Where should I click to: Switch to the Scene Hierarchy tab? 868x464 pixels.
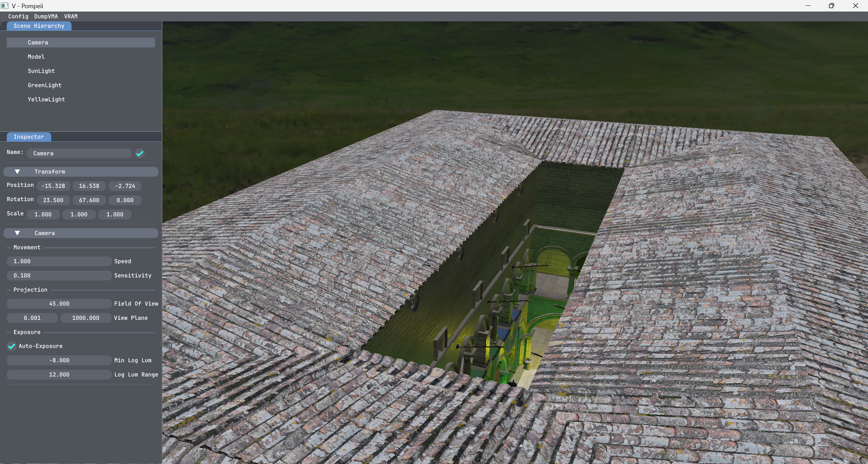39,26
